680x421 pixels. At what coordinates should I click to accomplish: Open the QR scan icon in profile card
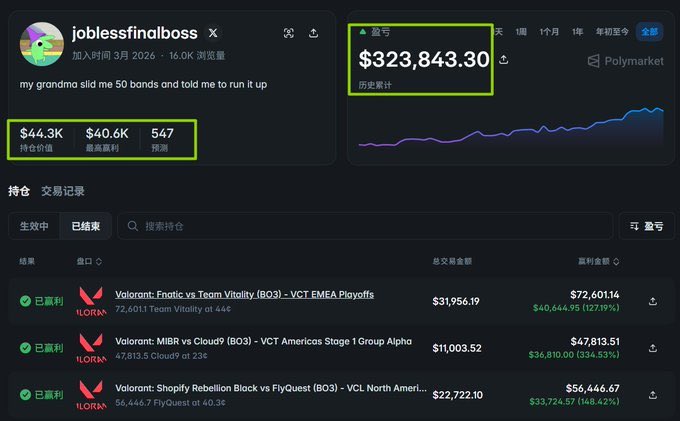(288, 33)
